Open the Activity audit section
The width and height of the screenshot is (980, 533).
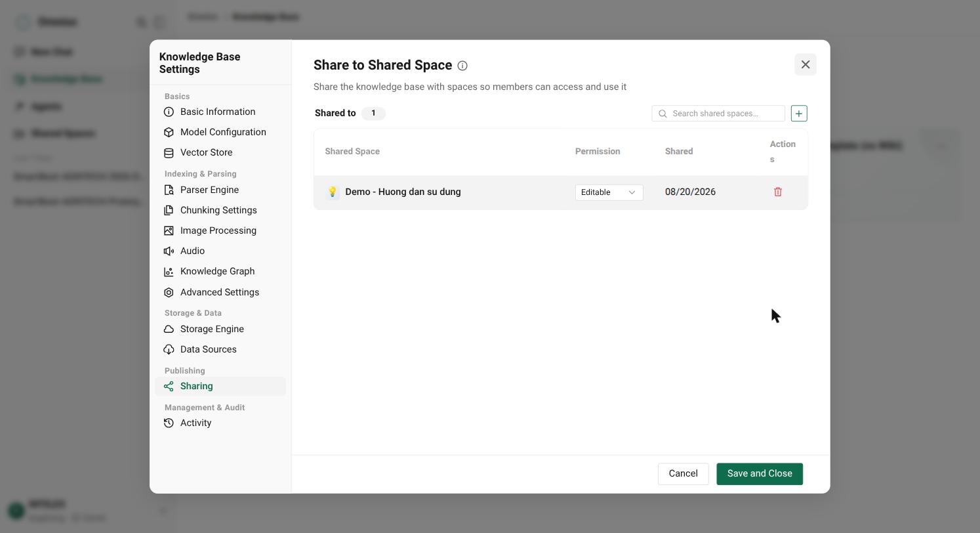point(220,423)
